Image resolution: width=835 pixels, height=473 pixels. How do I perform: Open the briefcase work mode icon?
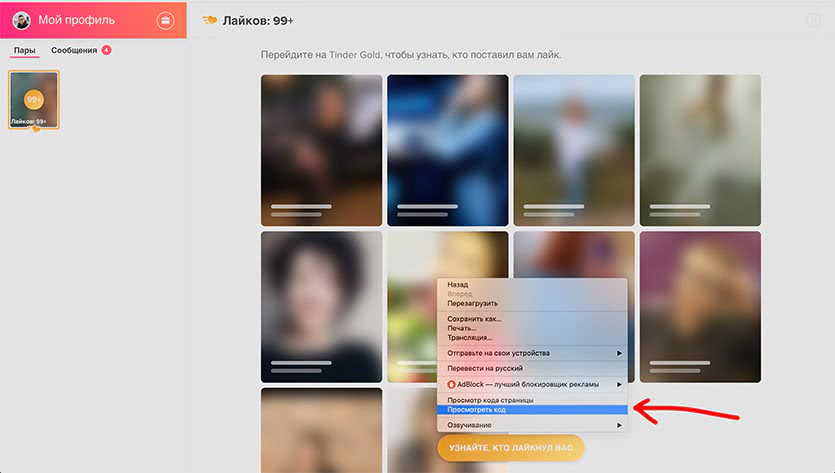[x=166, y=20]
